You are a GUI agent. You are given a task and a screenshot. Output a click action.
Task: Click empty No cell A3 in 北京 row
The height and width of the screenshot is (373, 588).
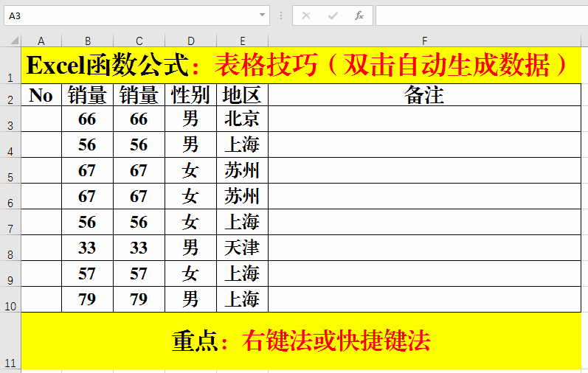pyautogui.click(x=41, y=119)
